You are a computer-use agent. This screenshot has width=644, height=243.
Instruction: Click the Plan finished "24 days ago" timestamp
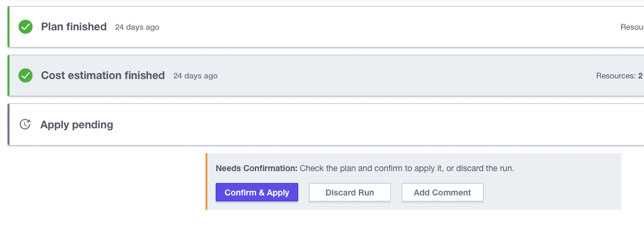point(137,27)
